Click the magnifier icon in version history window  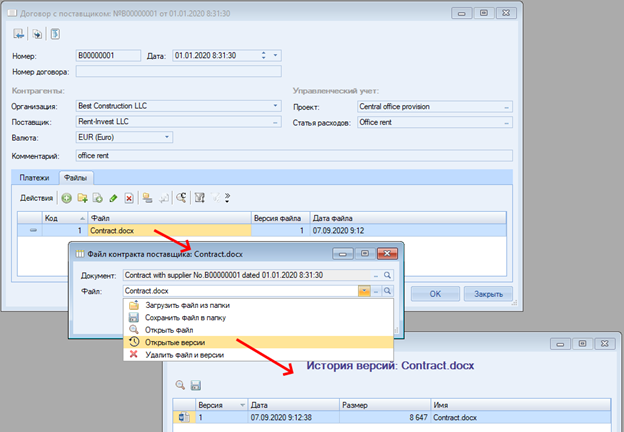pyautogui.click(x=180, y=385)
